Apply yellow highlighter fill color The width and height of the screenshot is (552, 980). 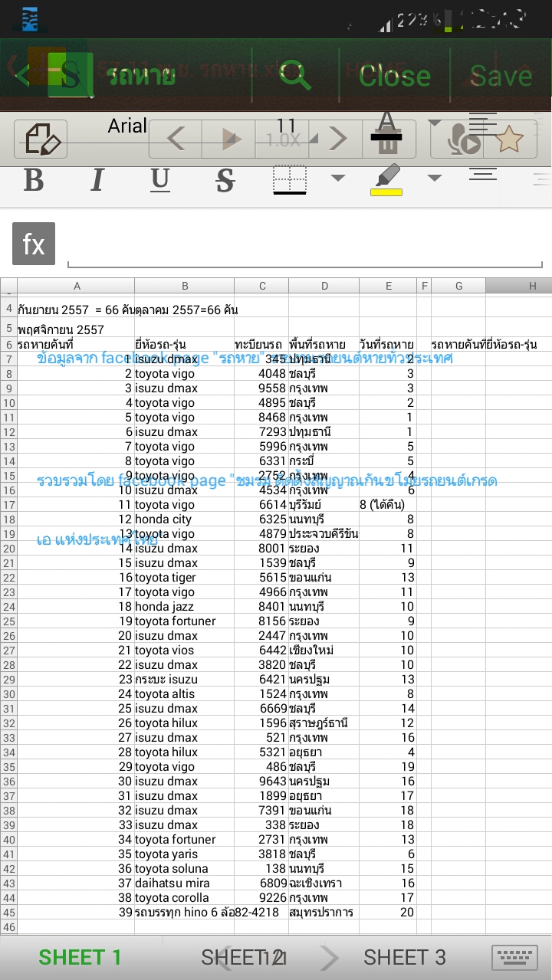click(387, 179)
